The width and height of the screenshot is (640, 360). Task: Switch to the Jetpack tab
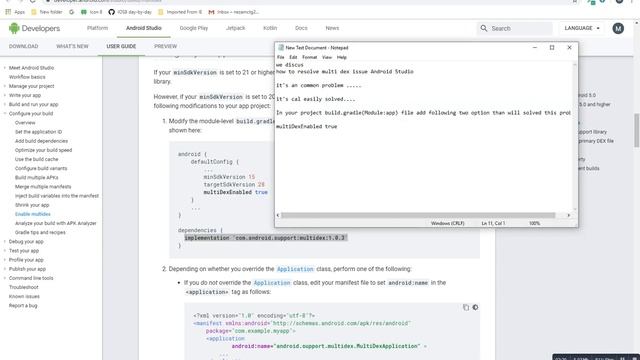pyautogui.click(x=236, y=28)
